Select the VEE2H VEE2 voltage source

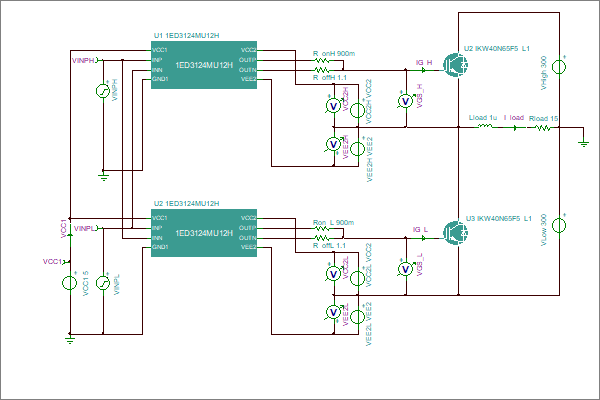click(x=358, y=149)
